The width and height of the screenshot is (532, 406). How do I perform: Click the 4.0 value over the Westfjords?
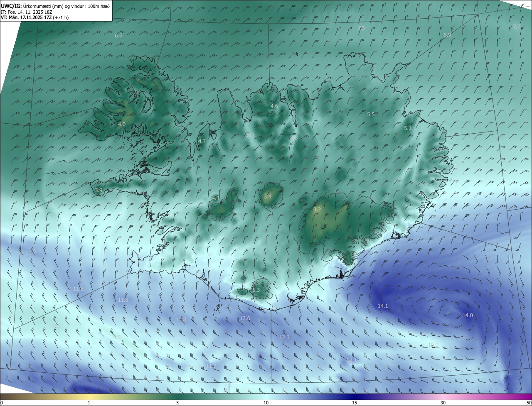click(122, 124)
